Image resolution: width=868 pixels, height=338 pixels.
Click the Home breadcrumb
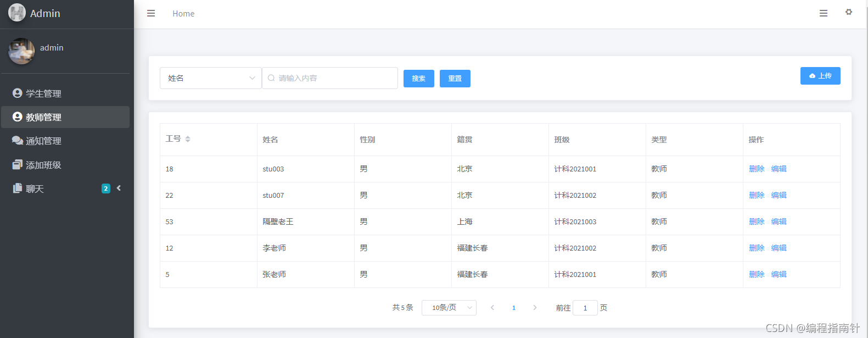183,14
